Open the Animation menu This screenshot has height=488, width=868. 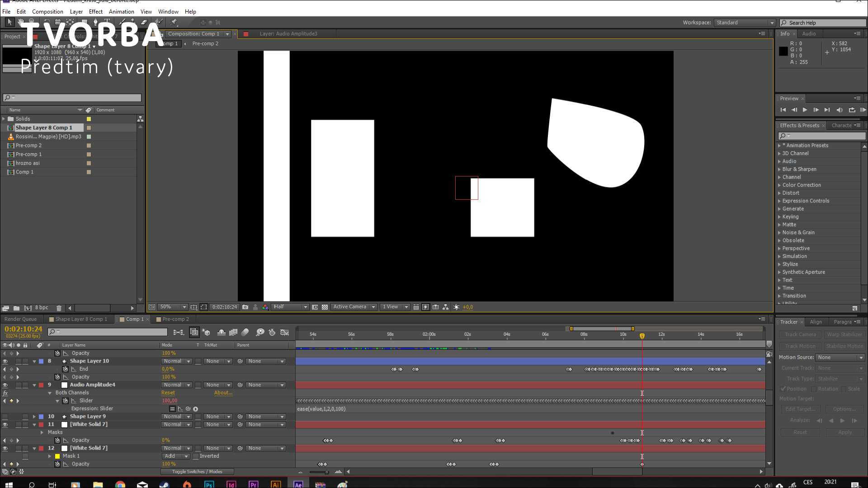point(121,12)
